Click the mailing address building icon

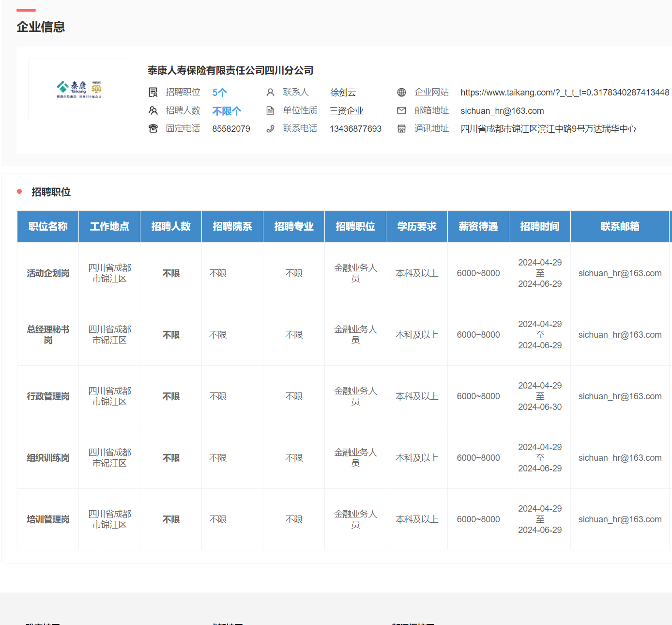point(401,129)
